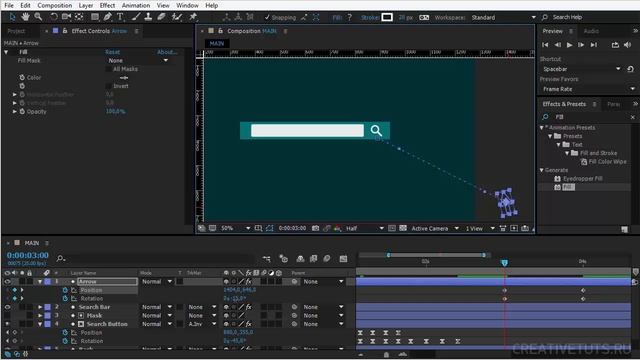The height and width of the screenshot is (360, 640).
Task: Open the Half resolution dropdown
Action: pos(364,229)
